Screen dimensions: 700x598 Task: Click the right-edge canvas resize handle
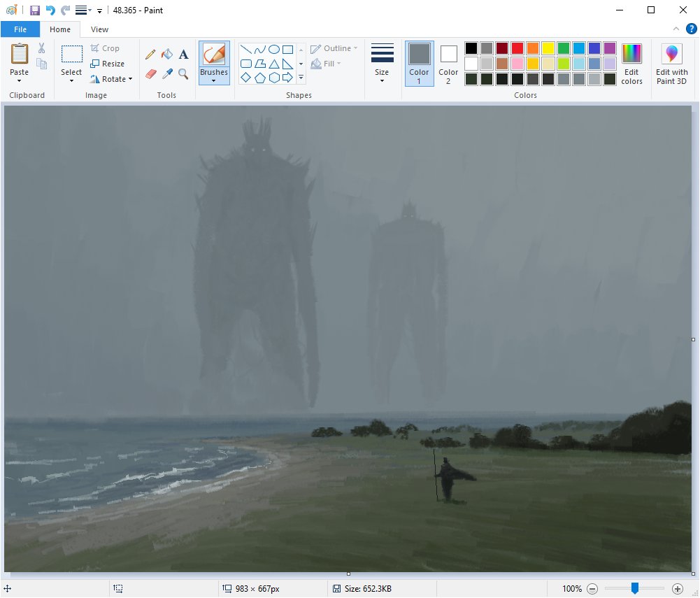pos(693,339)
